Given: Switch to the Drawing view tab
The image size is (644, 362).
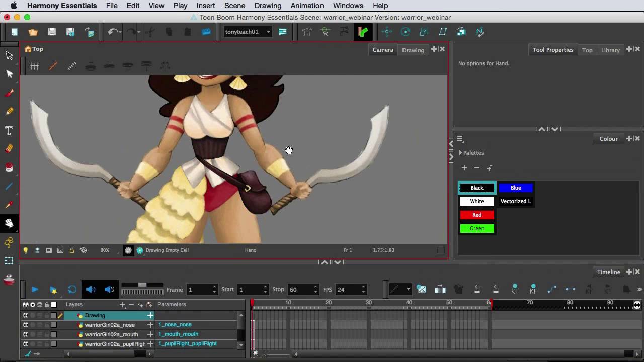Looking at the screenshot, I should pyautogui.click(x=413, y=50).
